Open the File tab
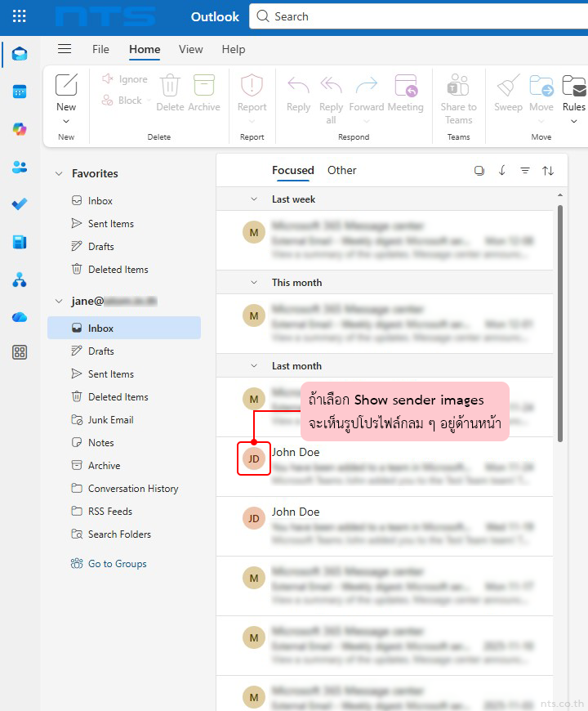 pos(100,49)
